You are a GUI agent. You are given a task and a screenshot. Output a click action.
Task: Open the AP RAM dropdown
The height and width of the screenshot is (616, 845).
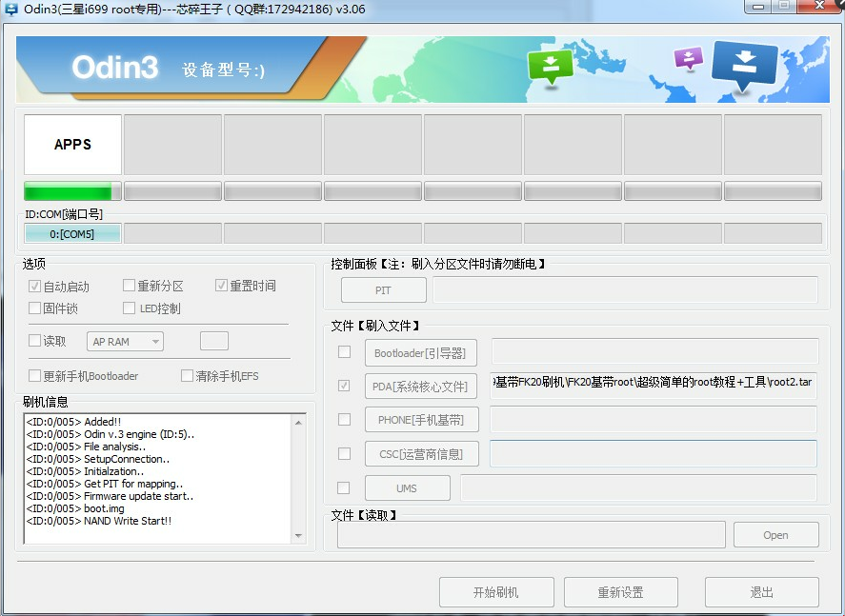pyautogui.click(x=125, y=342)
